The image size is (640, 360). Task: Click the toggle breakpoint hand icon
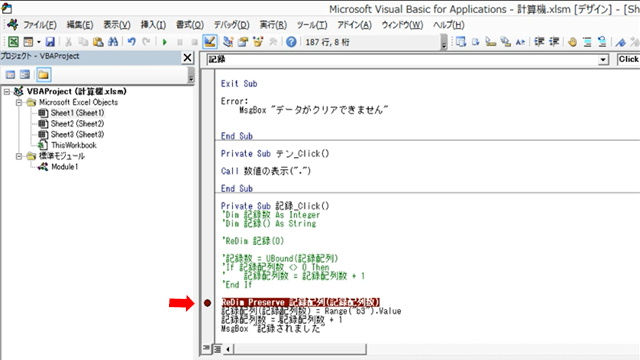[x=572, y=42]
